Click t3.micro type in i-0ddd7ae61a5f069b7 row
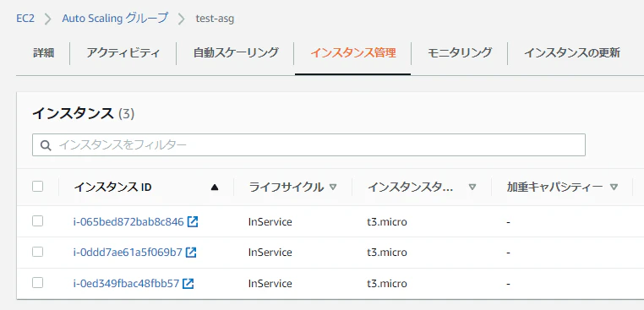 [x=387, y=252]
